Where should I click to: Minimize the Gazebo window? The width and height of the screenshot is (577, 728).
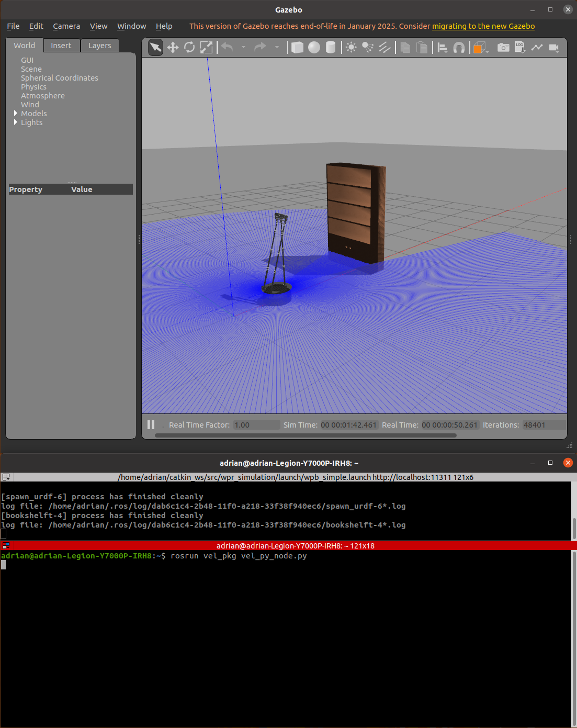[x=533, y=9]
